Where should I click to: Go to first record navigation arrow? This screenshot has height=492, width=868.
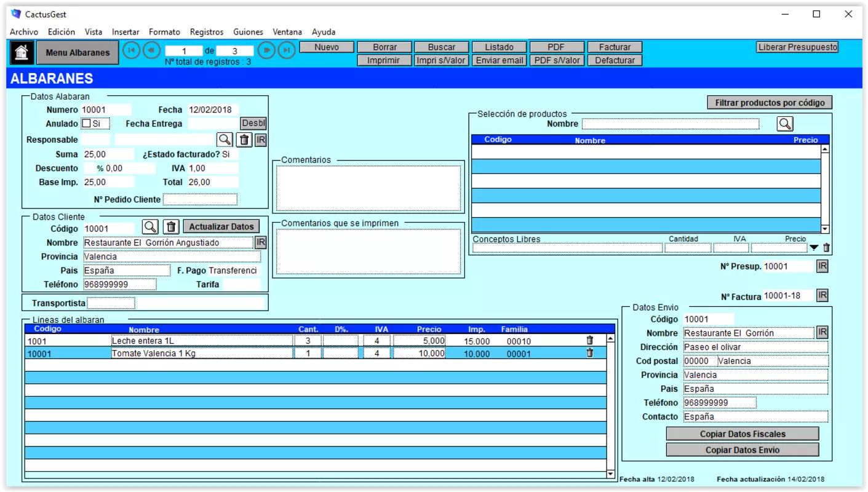[x=131, y=50]
